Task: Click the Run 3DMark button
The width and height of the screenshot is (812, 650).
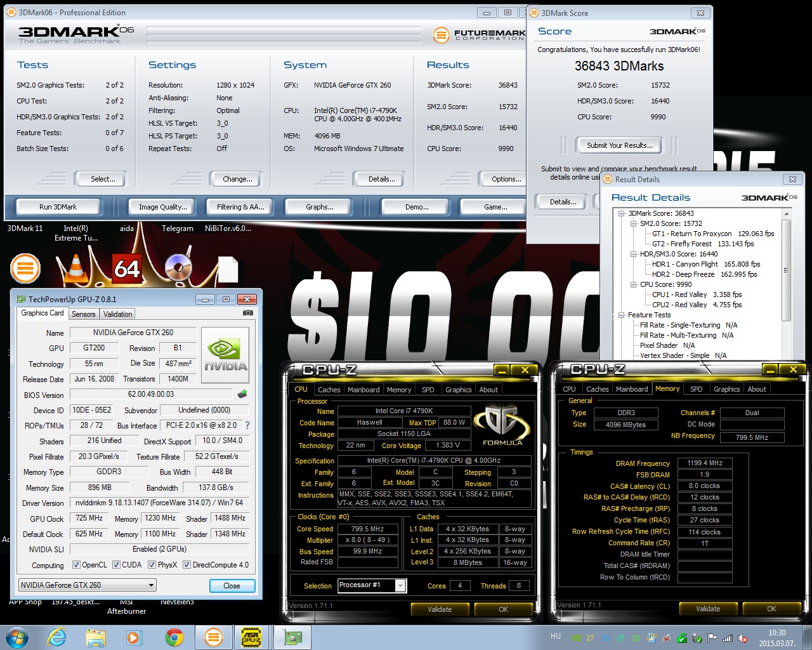Action: (58, 207)
